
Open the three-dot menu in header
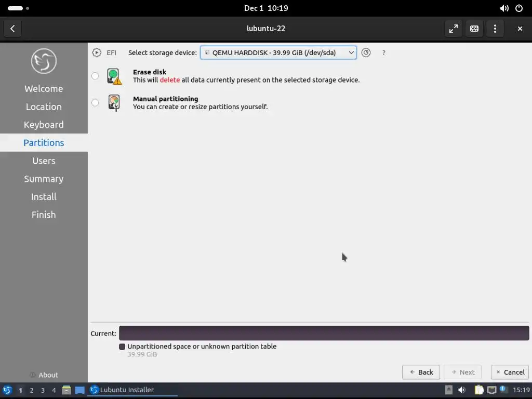[x=495, y=29]
